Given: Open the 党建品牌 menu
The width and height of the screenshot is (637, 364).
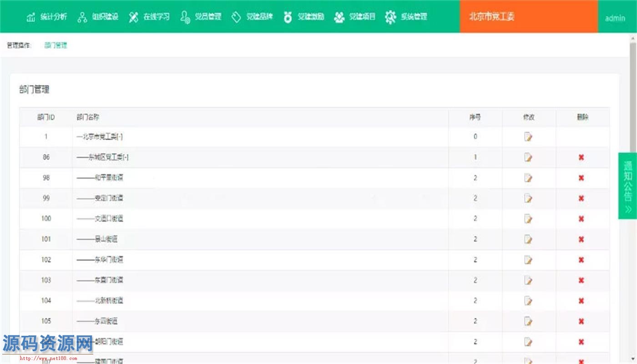Looking at the screenshot, I should click(x=252, y=17).
